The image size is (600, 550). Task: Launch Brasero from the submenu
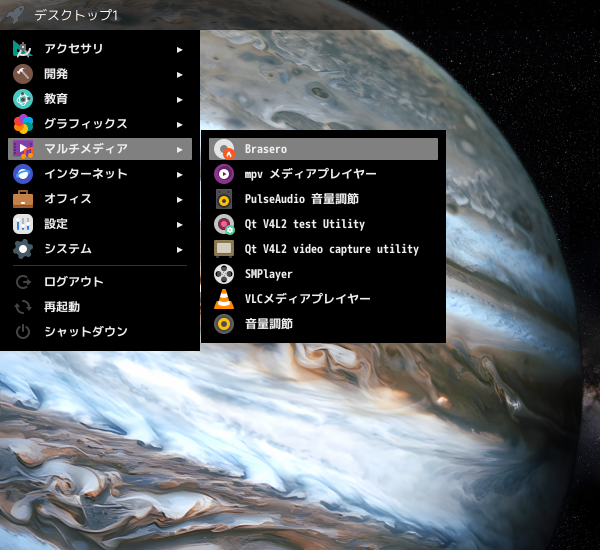(323, 149)
